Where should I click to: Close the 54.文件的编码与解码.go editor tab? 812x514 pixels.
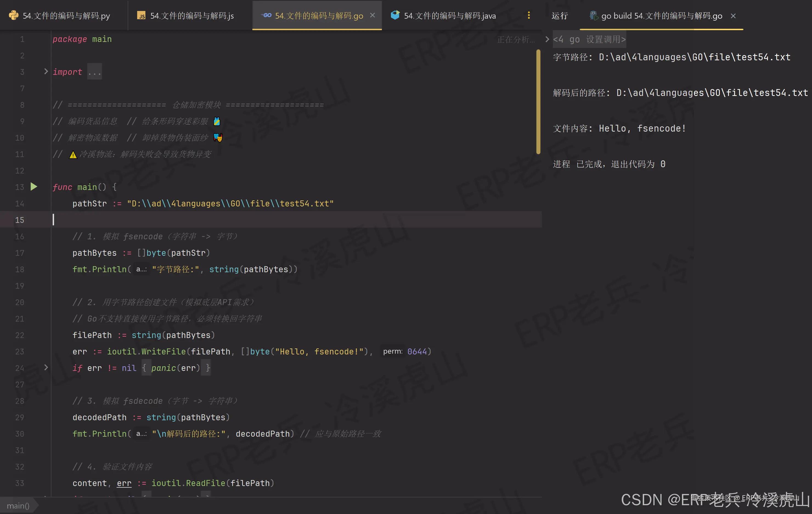tap(372, 16)
